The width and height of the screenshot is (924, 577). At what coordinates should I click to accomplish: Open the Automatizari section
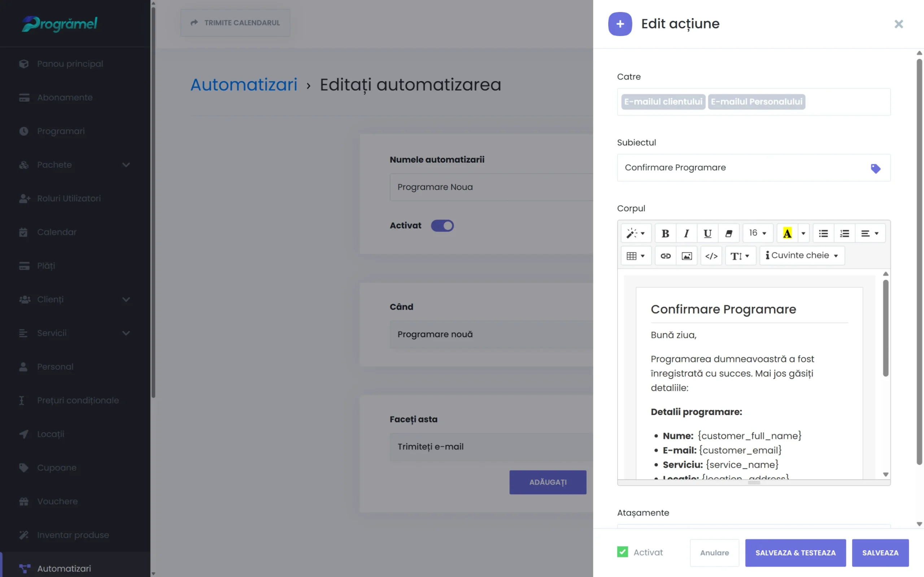tap(64, 568)
